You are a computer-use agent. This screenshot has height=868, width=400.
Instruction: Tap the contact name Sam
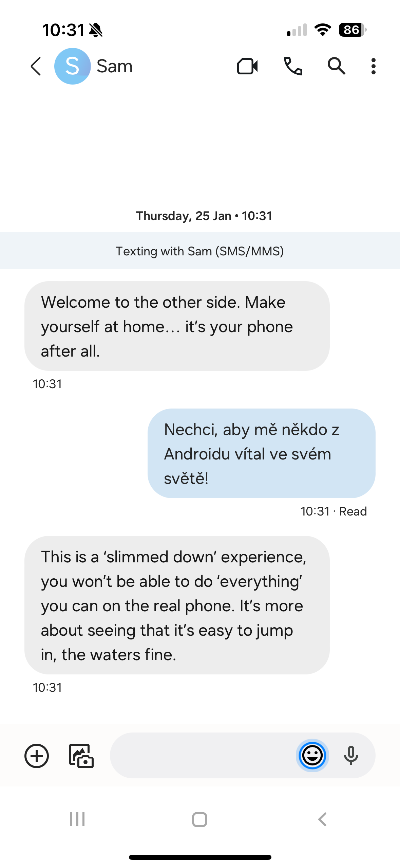click(x=114, y=66)
